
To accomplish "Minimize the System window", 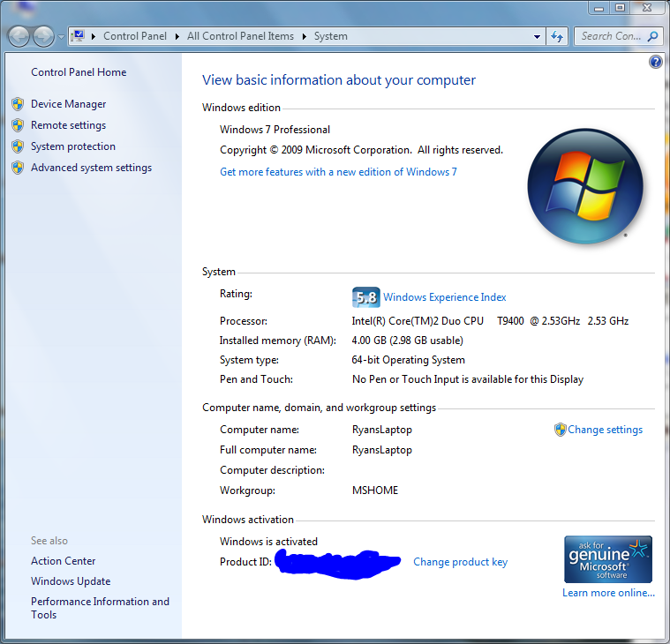I will (x=599, y=8).
